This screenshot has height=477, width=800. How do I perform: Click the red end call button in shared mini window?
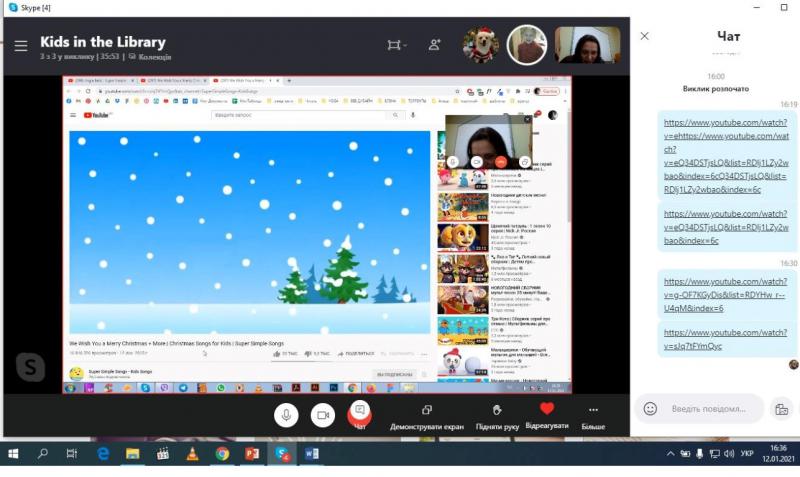[x=501, y=162]
